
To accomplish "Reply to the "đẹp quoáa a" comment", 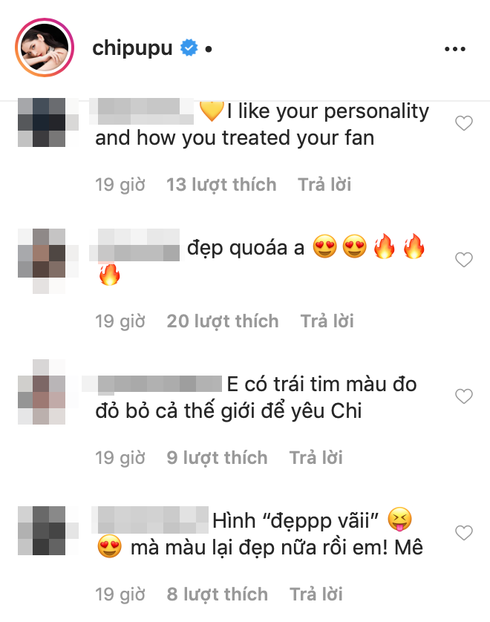I will (x=327, y=321).
